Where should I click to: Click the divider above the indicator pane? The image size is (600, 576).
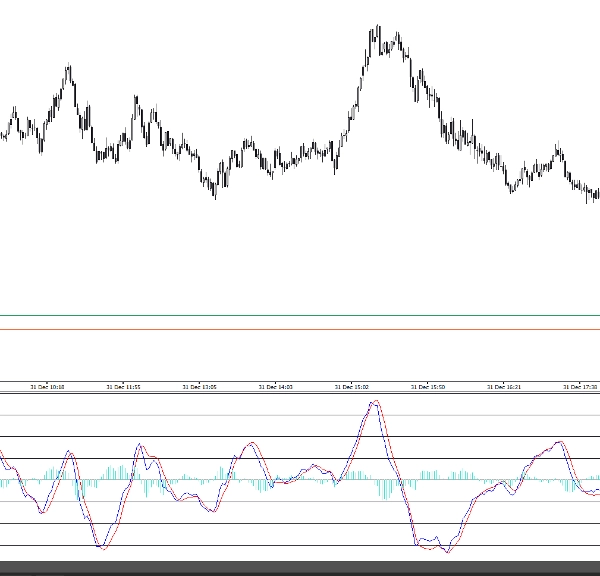300,393
